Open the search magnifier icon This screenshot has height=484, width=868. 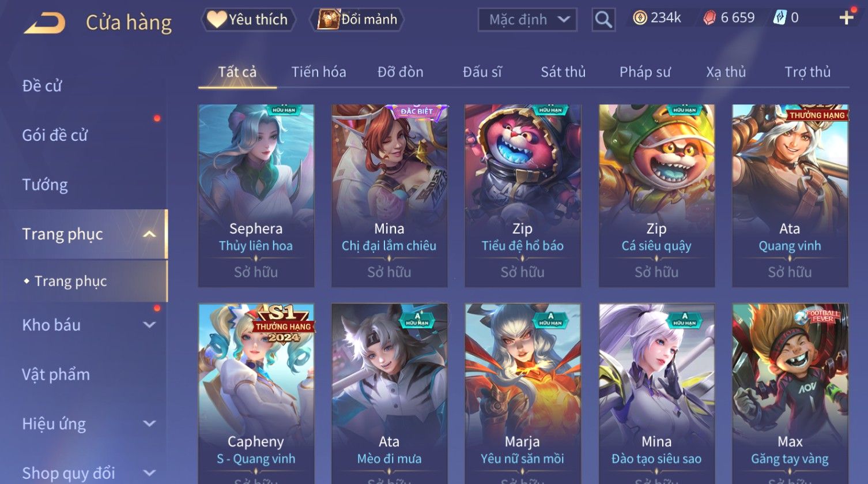coord(603,20)
